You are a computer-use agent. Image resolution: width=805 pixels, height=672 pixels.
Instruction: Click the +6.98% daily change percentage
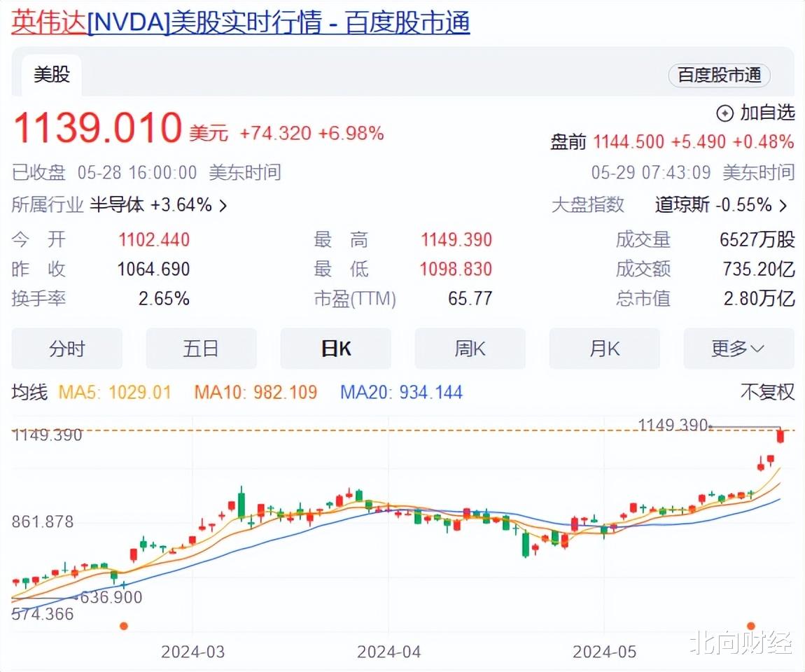351,134
